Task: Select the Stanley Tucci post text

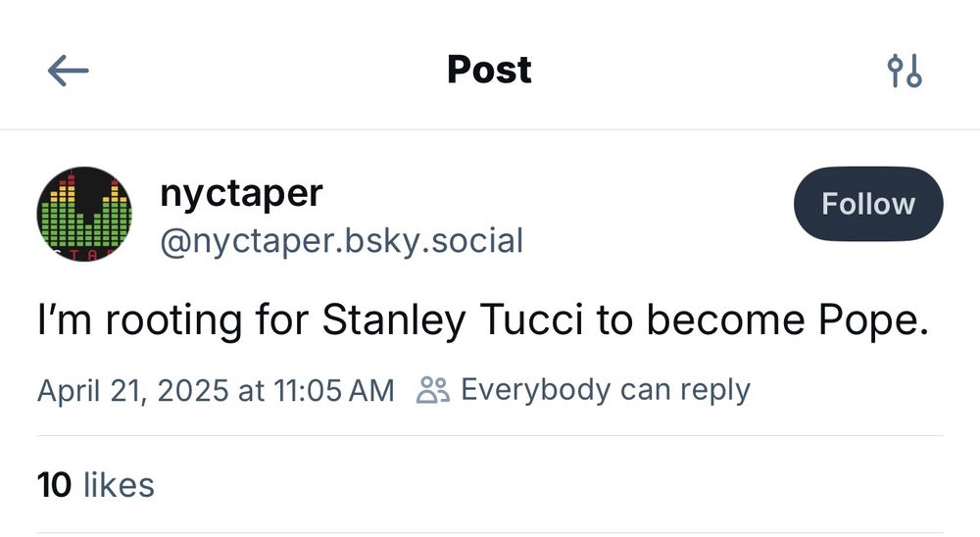Action: coord(483,320)
